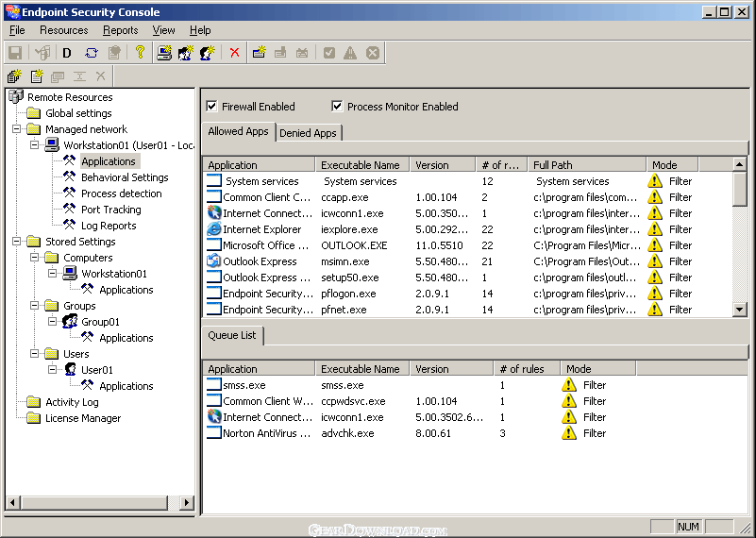Collapse the Managed network tree node
Viewport: 756px width, 538px height.
17,128
